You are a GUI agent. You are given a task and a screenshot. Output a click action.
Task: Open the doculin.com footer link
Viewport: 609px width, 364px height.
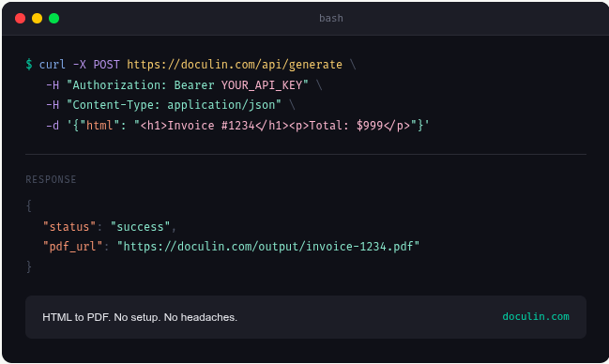(x=536, y=316)
